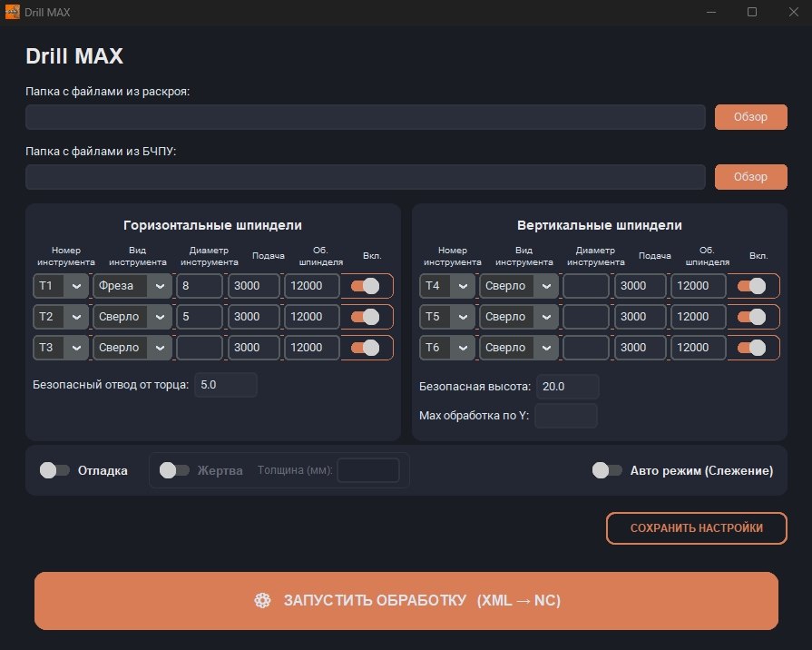Click the empty T5 diameter field
The width and height of the screenshot is (812, 650).
[586, 317]
